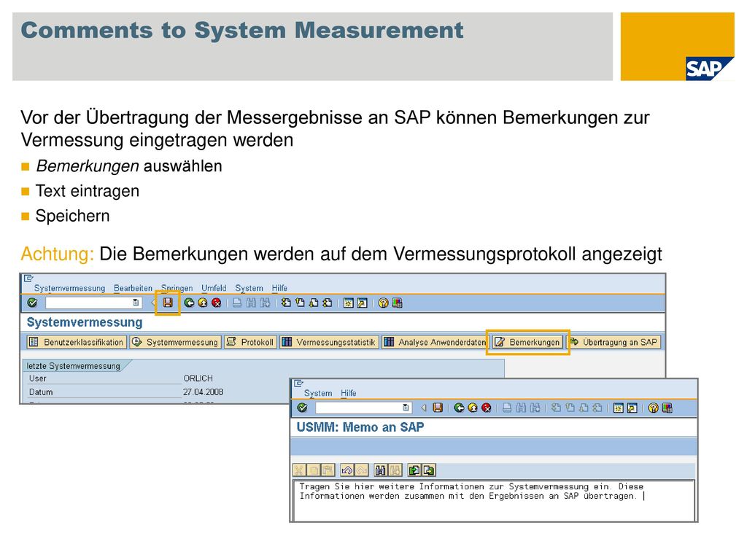Click the Vermessungsstatistik button

click(x=329, y=342)
